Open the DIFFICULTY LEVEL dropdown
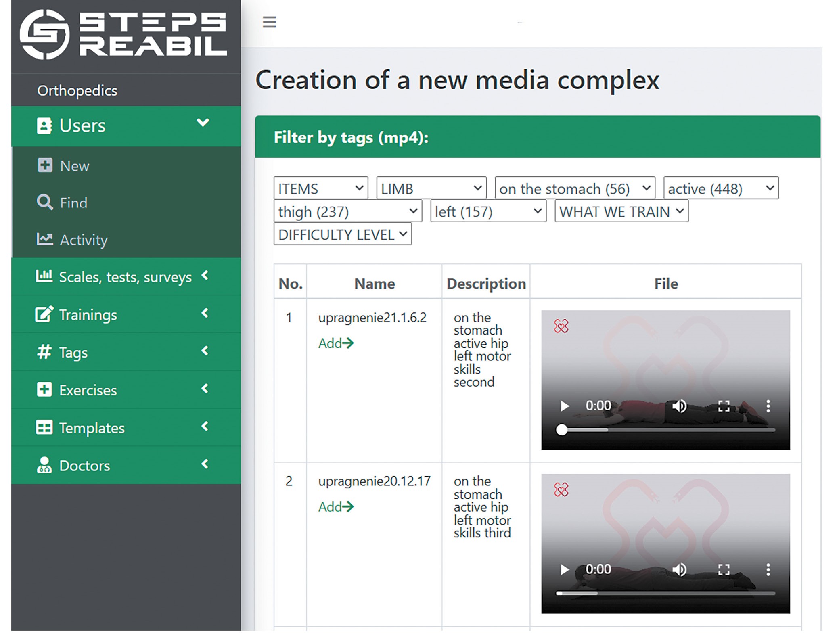Viewport: 839px width, 644px height. coord(342,234)
